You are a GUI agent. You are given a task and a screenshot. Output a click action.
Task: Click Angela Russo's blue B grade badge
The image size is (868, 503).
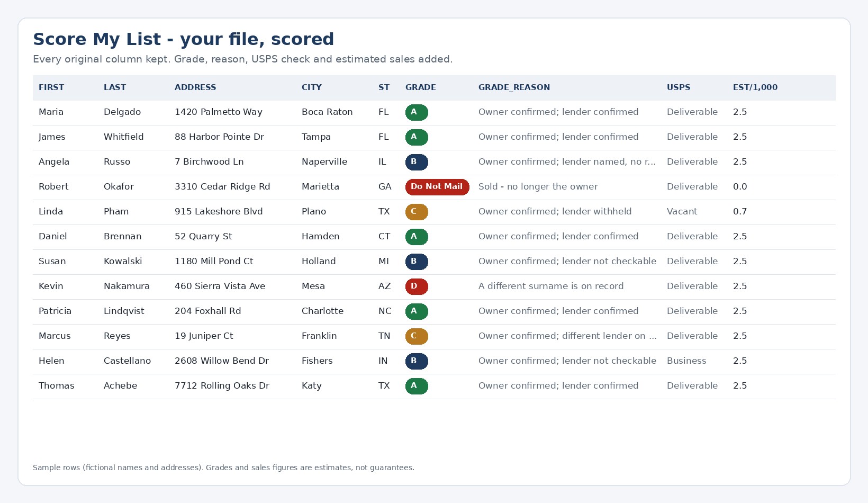tap(417, 162)
